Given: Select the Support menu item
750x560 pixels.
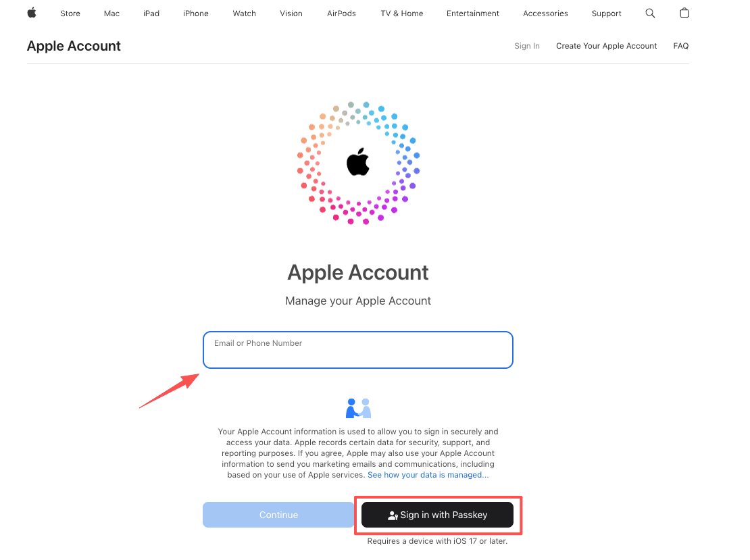Looking at the screenshot, I should [606, 13].
